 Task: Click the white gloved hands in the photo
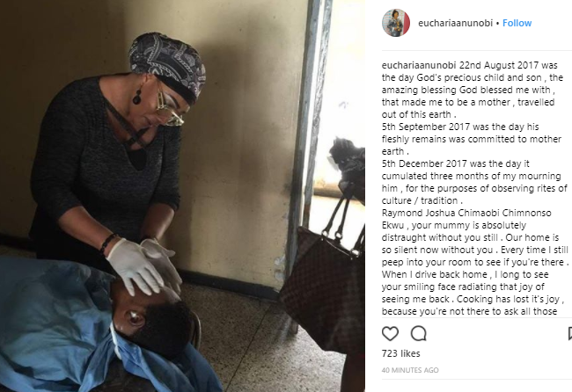[x=144, y=266]
